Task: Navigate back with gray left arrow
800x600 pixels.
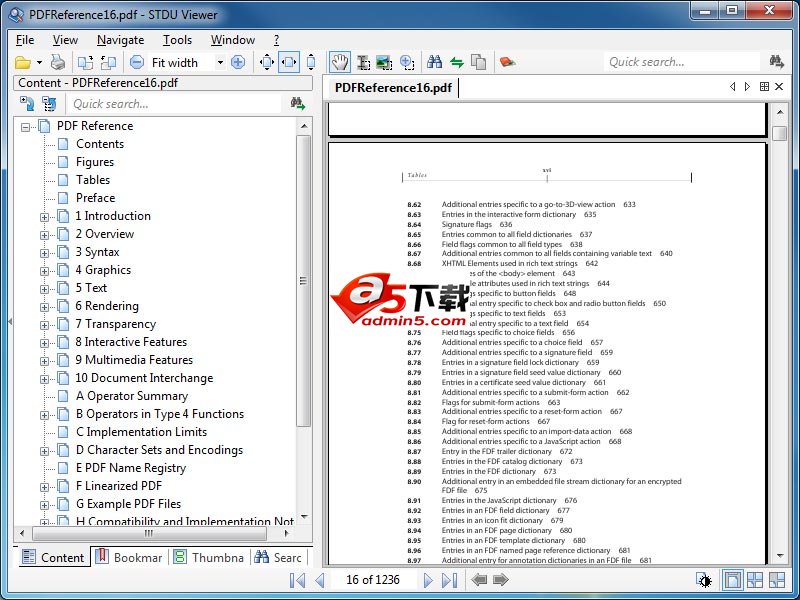Action: click(479, 580)
